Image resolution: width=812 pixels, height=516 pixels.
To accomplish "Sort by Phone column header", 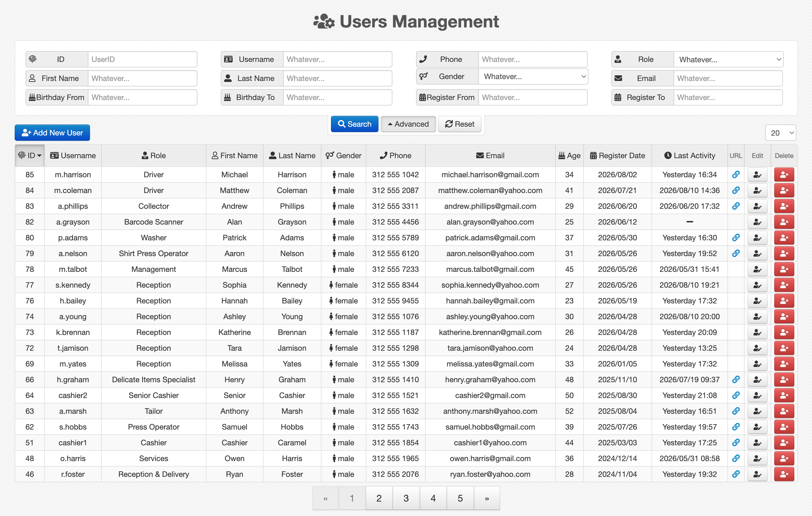I will pos(395,156).
